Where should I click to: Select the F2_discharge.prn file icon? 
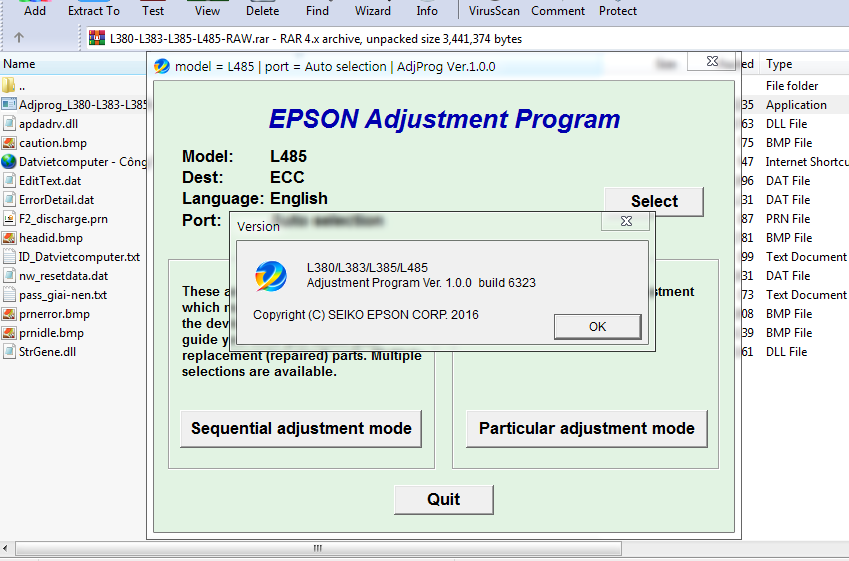tap(9, 219)
